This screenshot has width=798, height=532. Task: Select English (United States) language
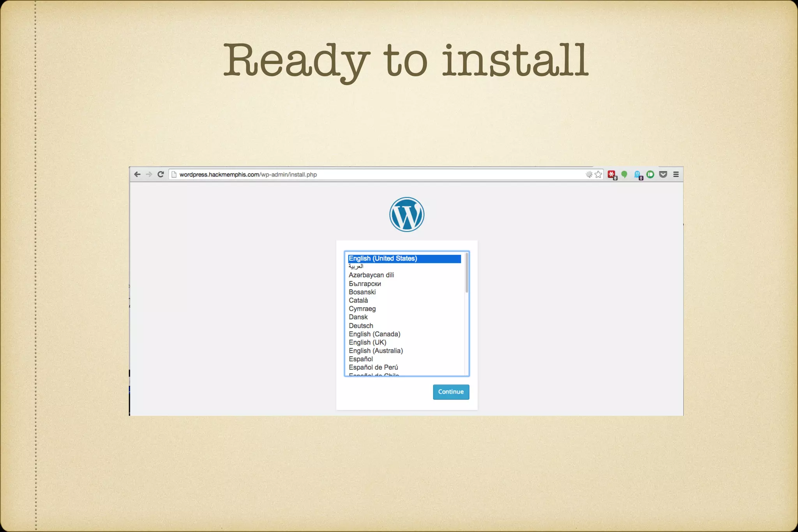point(404,258)
